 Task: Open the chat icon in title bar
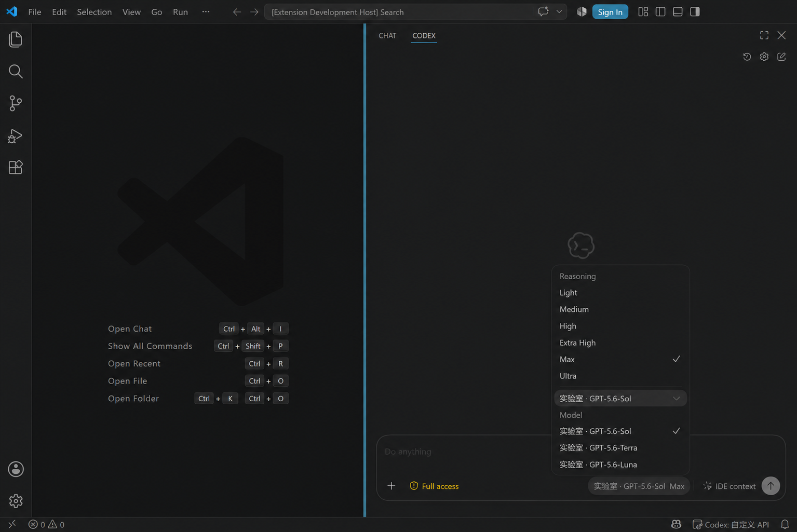(543, 11)
